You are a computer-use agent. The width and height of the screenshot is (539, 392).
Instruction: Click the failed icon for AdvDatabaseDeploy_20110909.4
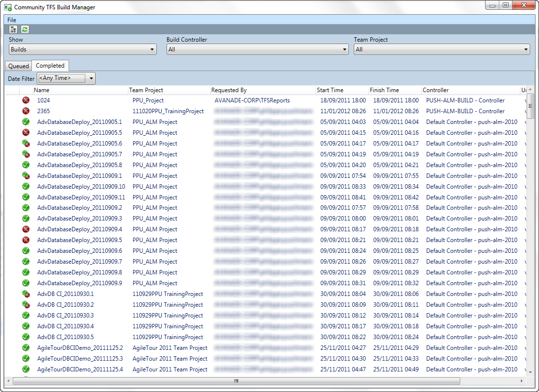click(x=26, y=229)
